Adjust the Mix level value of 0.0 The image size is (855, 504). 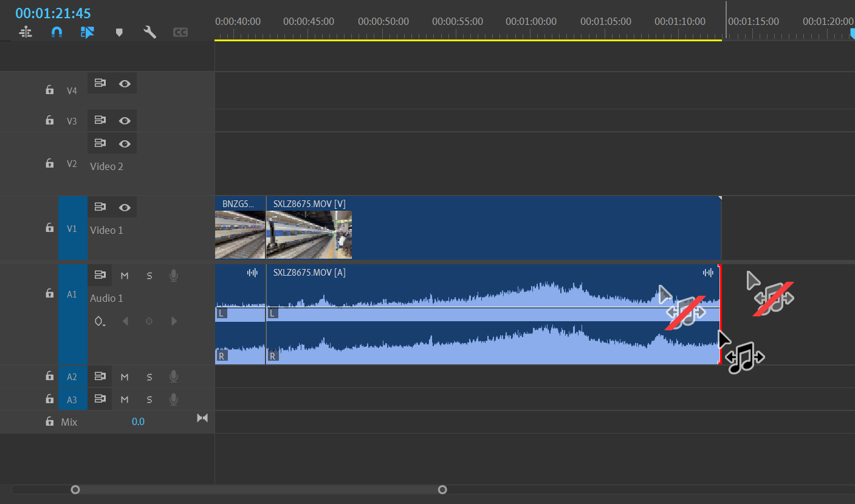138,421
